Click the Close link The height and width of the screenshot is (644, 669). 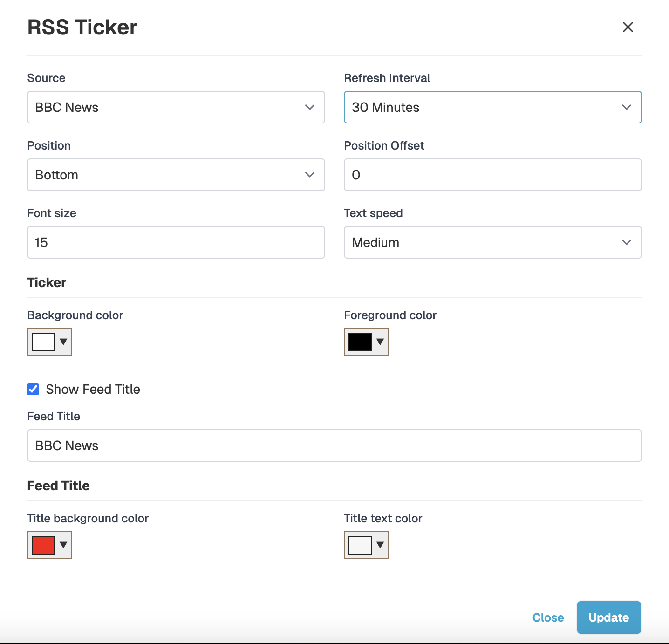tap(548, 617)
